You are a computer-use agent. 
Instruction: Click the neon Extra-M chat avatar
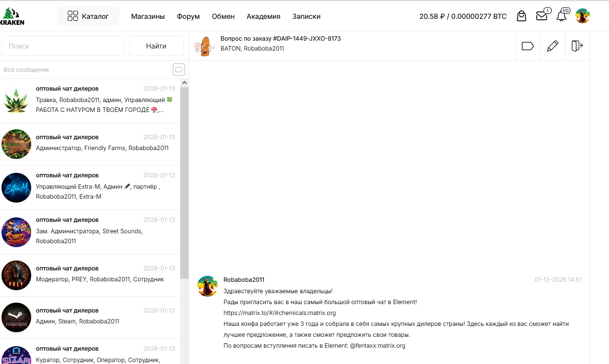point(16,188)
